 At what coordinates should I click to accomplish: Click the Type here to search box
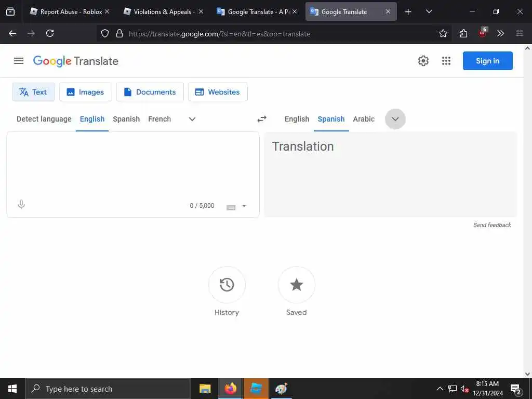click(108, 389)
